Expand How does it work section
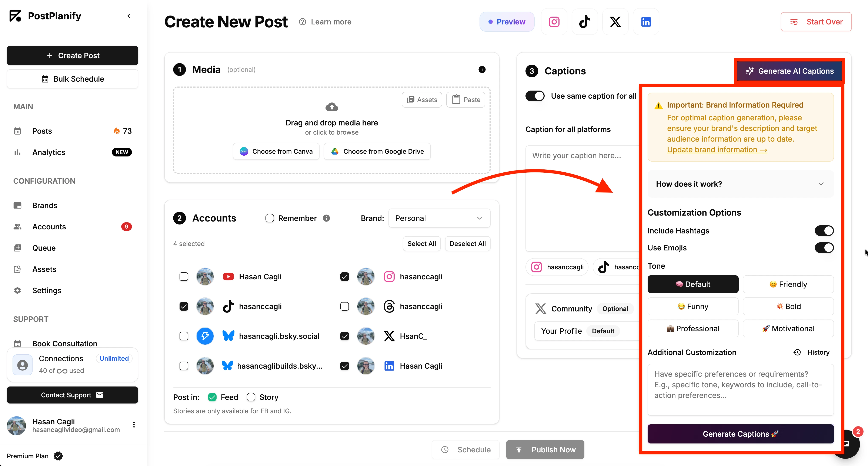This screenshot has width=868, height=466. click(x=740, y=184)
